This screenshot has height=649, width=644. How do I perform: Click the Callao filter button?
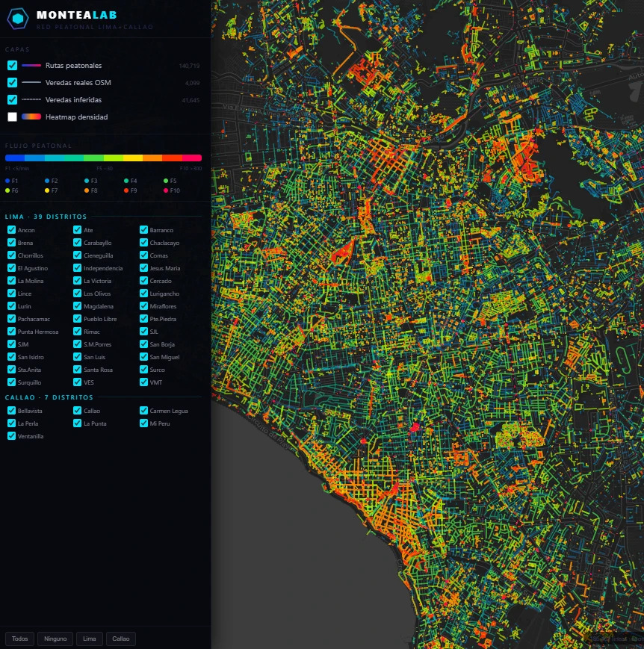coord(121,639)
